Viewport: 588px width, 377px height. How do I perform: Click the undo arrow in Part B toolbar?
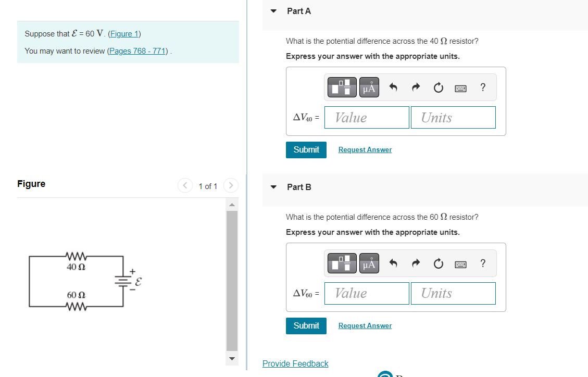[x=393, y=263]
